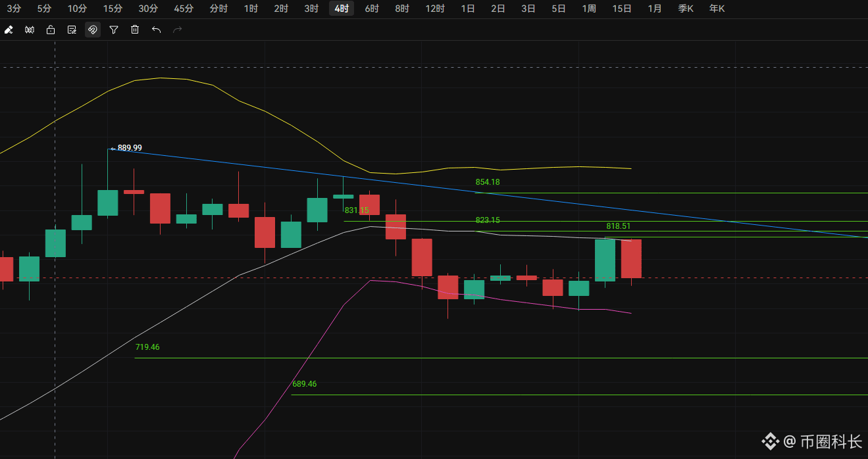
Task: Click the 689.46 support label
Action: coord(304,384)
